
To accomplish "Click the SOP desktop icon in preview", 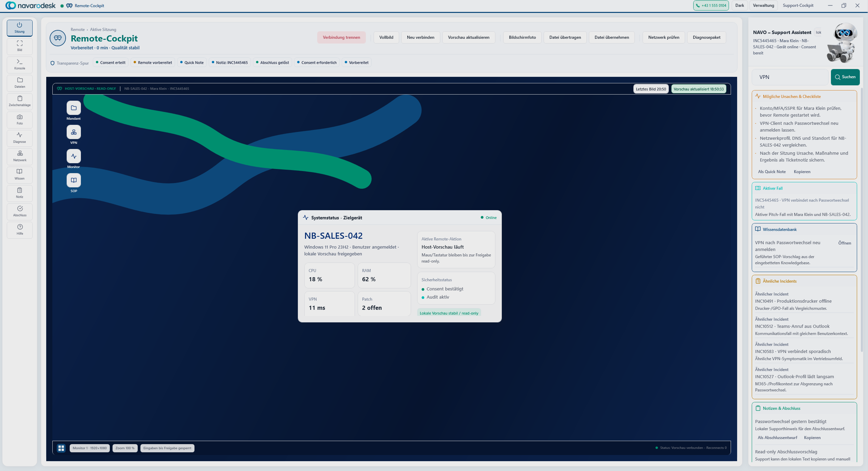I will [x=74, y=181].
